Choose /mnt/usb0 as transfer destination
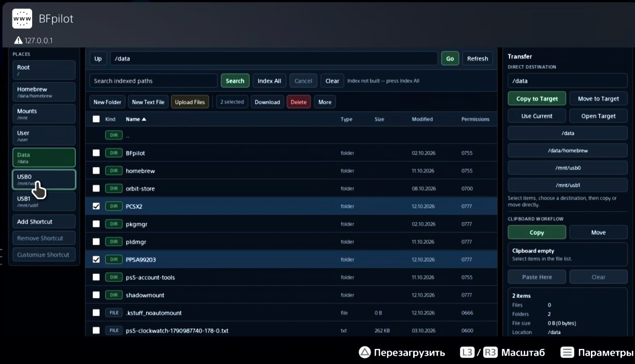The width and height of the screenshot is (635, 364). (x=568, y=168)
